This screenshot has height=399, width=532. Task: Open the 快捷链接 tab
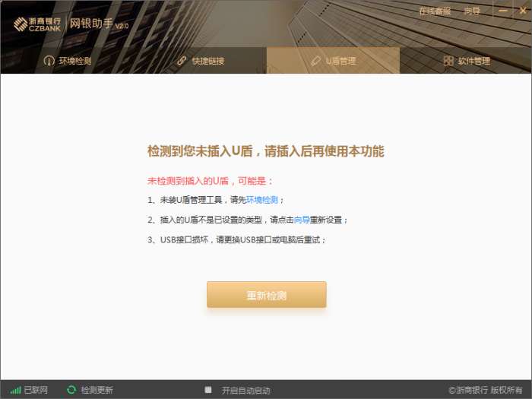click(x=201, y=60)
